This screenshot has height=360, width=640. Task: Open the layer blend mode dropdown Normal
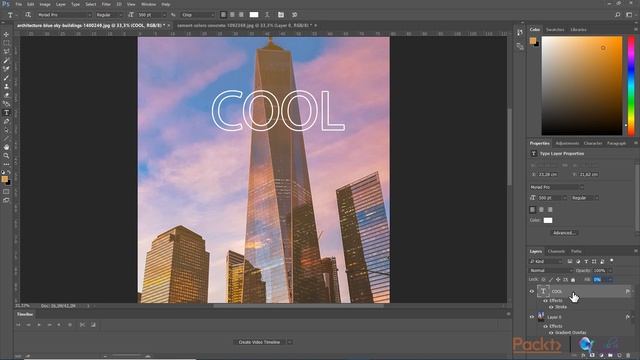point(551,270)
